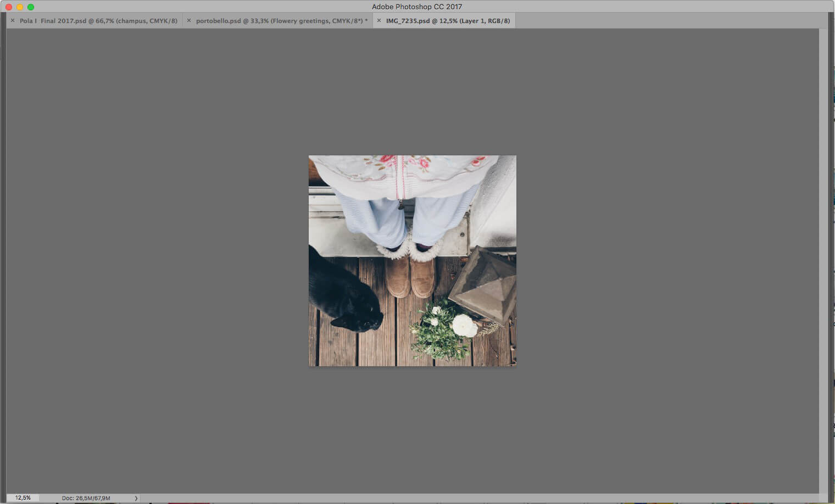
Task: Close the IMG_7235.psd document tab
Action: coord(379,21)
